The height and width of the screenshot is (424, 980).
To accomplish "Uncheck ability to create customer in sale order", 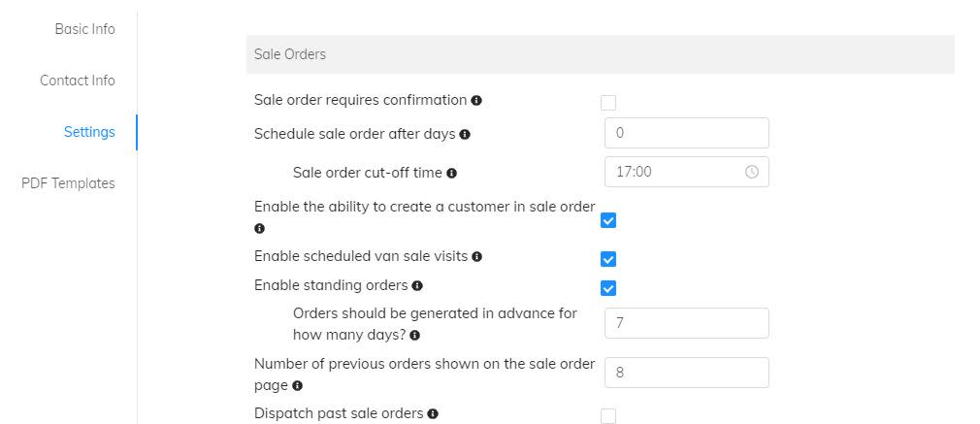I will point(608,220).
